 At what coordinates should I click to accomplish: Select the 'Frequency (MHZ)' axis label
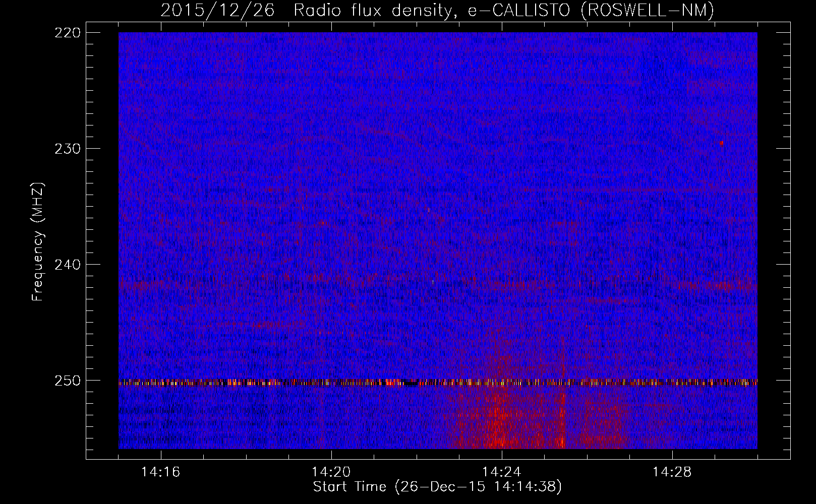[x=38, y=242]
